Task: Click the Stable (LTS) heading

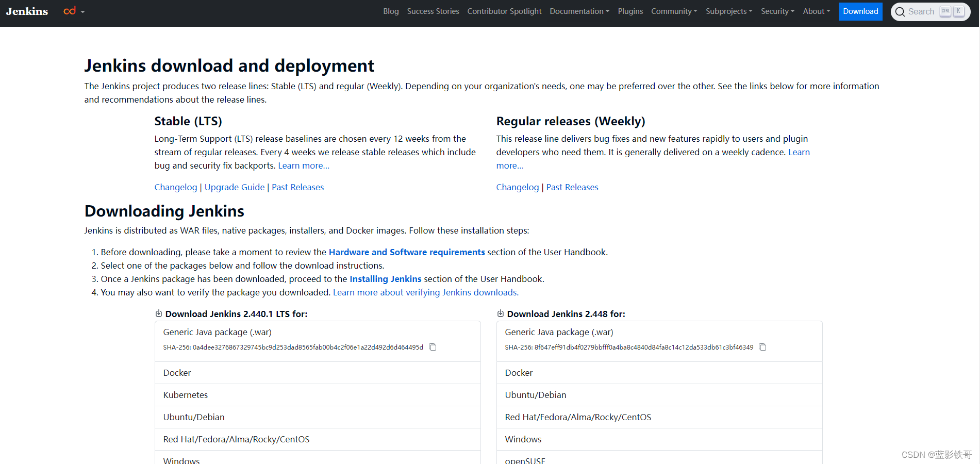Action: click(188, 121)
